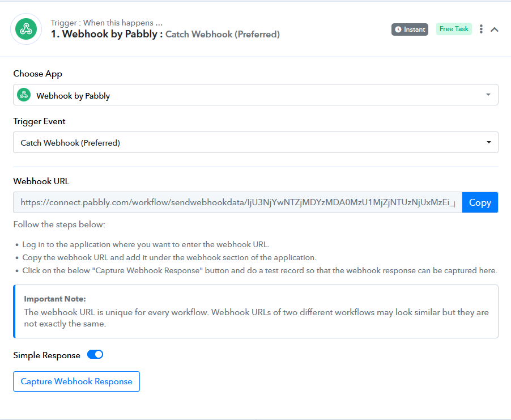Click the Instant badge
511x420 pixels.
coord(410,29)
